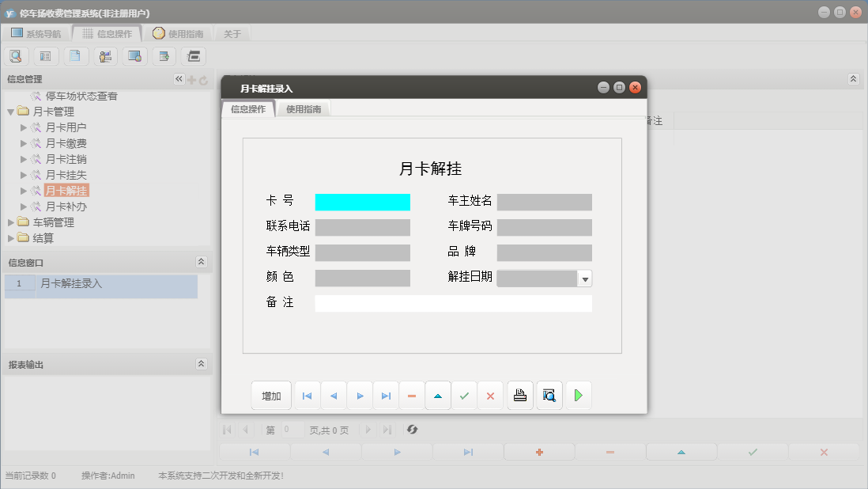Switch to the 使用指南 tab in the dialog
This screenshot has height=489, width=868.
(x=303, y=110)
